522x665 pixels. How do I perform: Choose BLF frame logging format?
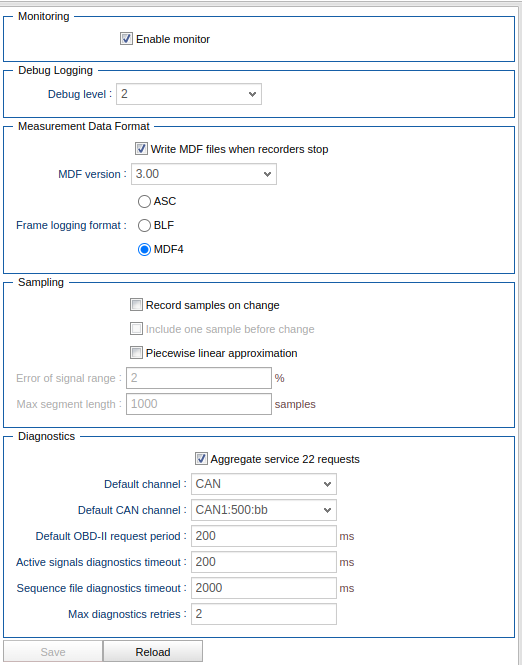tap(144, 226)
